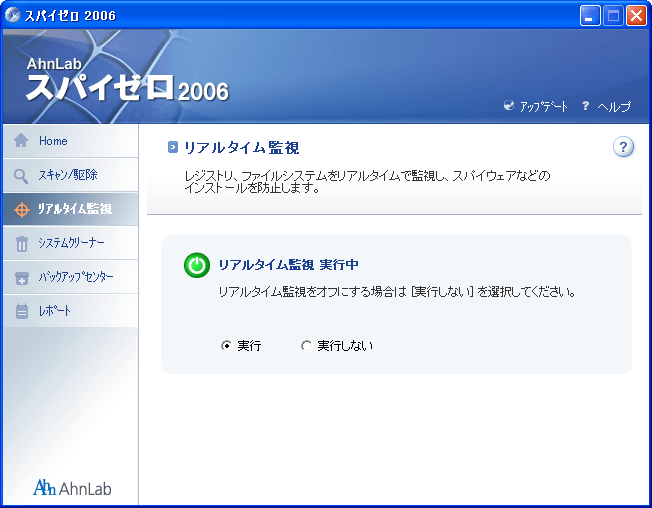Click the リアルタイム監視 実行中 status text

click(x=289, y=264)
